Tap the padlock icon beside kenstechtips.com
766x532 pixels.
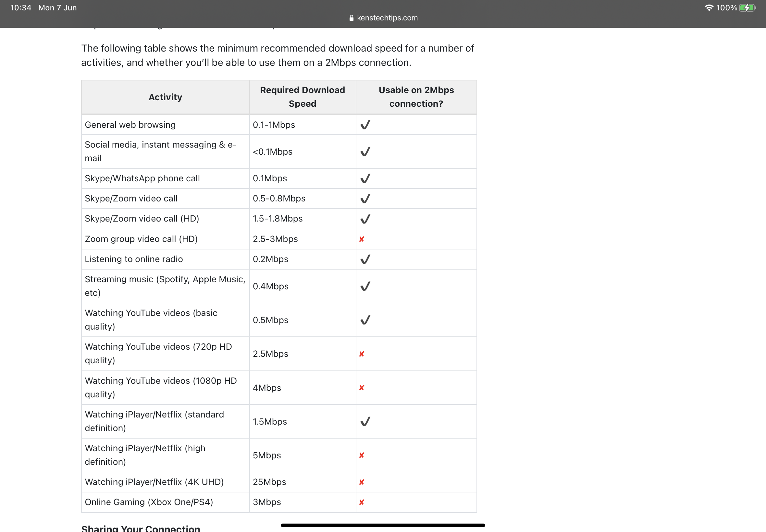351,18
